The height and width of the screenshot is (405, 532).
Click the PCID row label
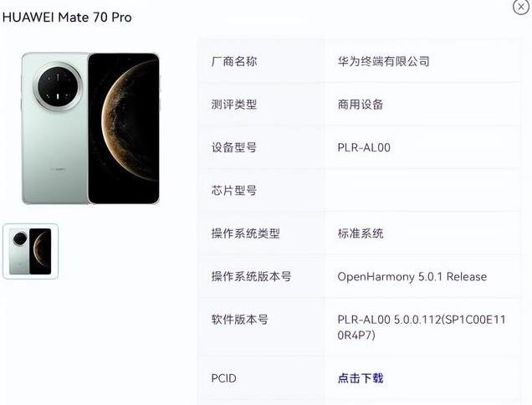point(223,378)
